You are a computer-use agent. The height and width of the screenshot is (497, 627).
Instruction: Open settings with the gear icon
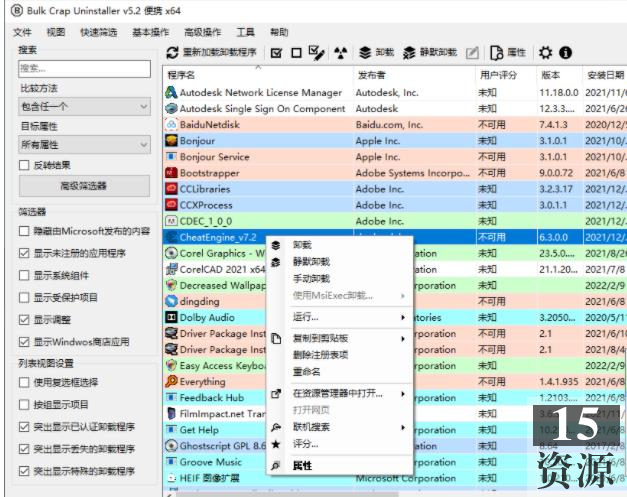[x=545, y=52]
